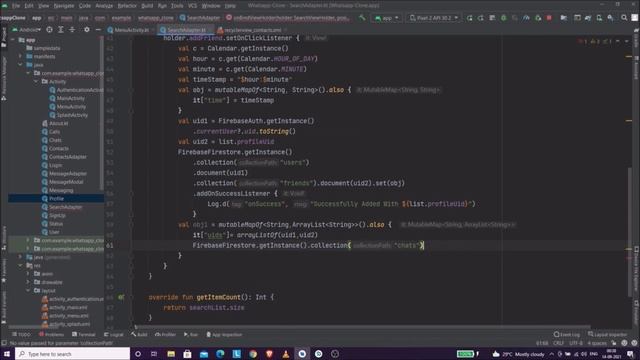
Task: Open the Terminal tool window
Action: click(84, 335)
